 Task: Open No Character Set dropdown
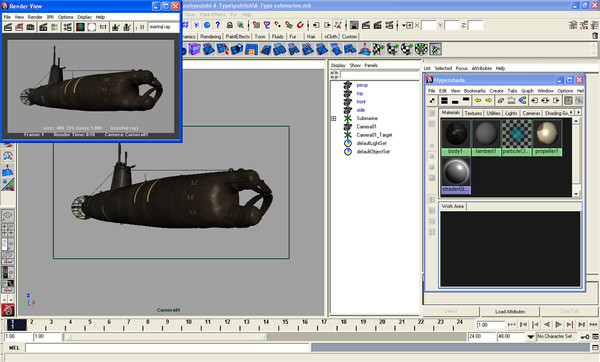530,337
